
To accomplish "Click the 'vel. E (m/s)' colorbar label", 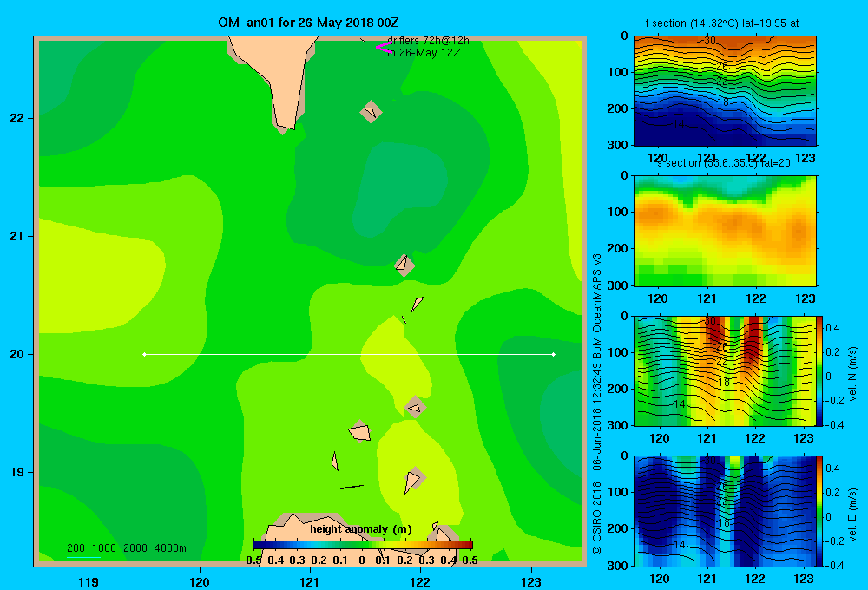I will (853, 515).
